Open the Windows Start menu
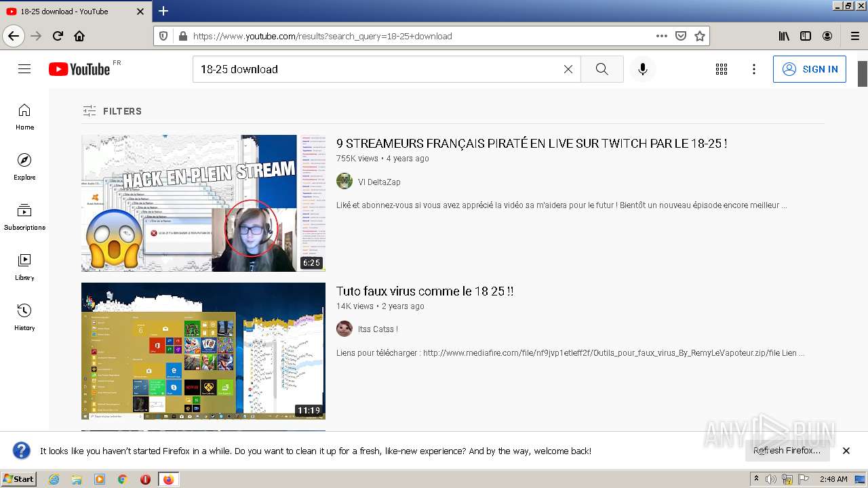868x488 pixels. [18, 479]
